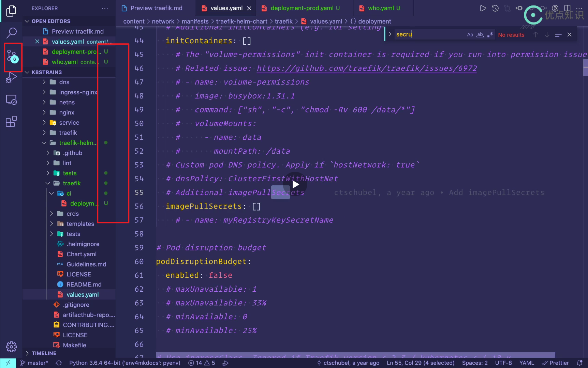Go to next match arrow in find widget

(x=547, y=34)
